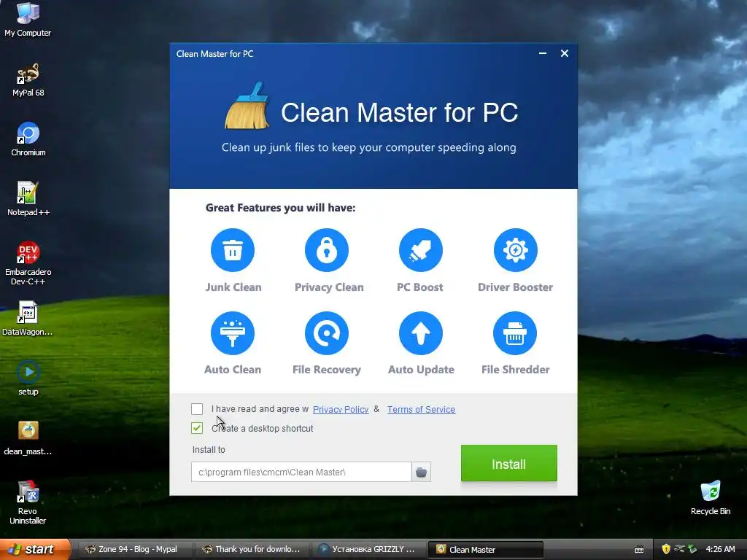The height and width of the screenshot is (560, 747).
Task: Click the File Shredder icon
Action: tap(515, 332)
